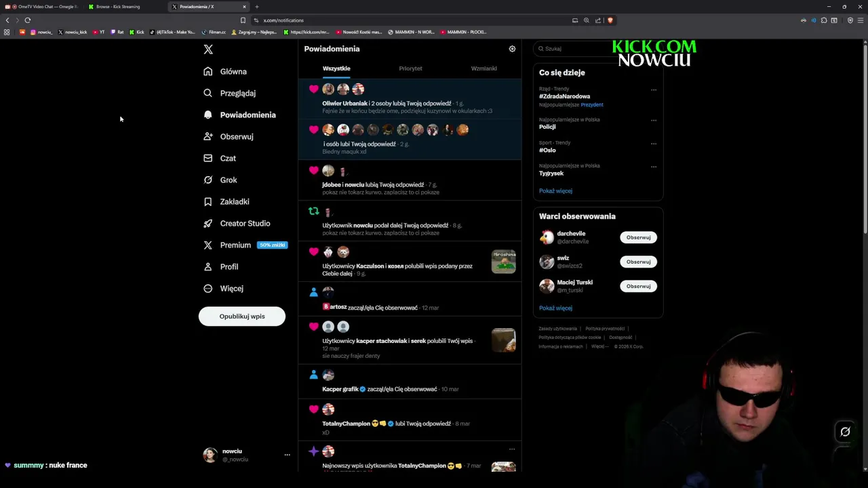
Task: Open darchevile profile avatar
Action: tap(547, 237)
